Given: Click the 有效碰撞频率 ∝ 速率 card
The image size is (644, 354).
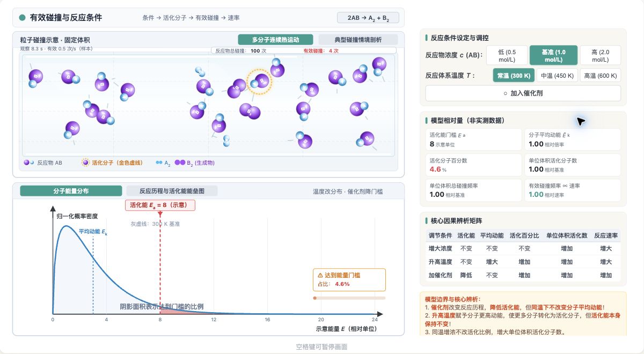Looking at the screenshot, I should pyautogui.click(x=573, y=190).
